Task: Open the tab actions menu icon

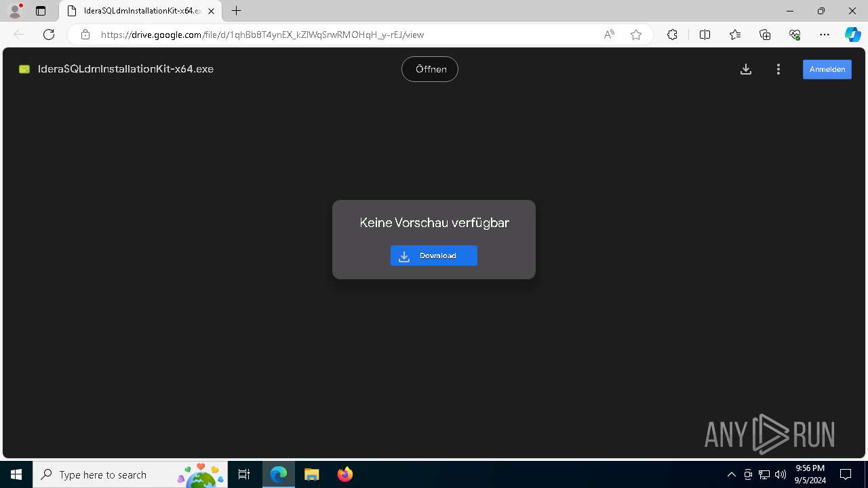Action: [x=41, y=11]
